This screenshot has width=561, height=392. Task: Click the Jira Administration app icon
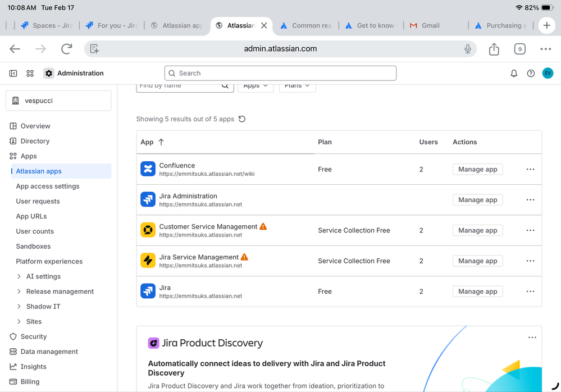point(148,199)
